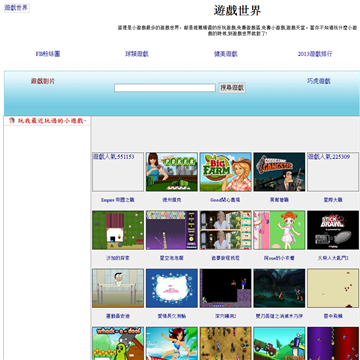360x360 pixels.
Task: Open the FB粉絲團 link
Action: point(48,54)
